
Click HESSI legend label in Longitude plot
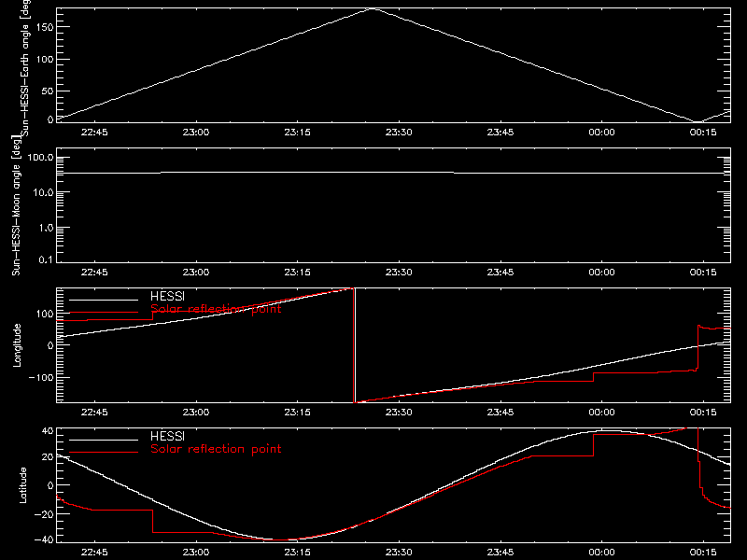[x=167, y=297]
